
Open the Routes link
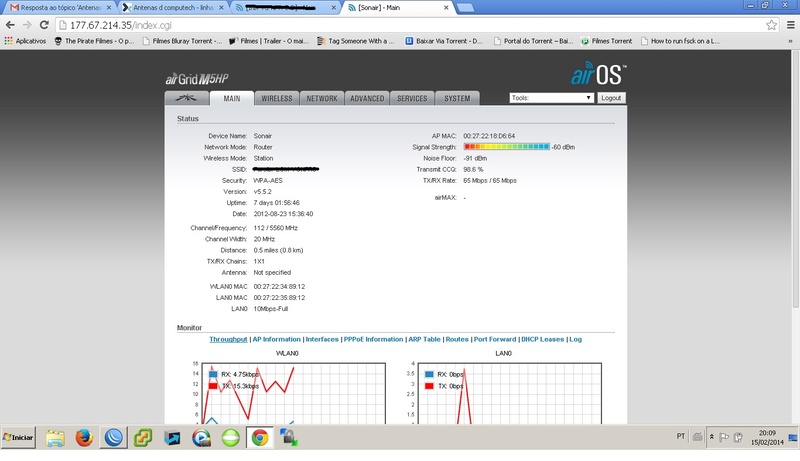pos(457,339)
